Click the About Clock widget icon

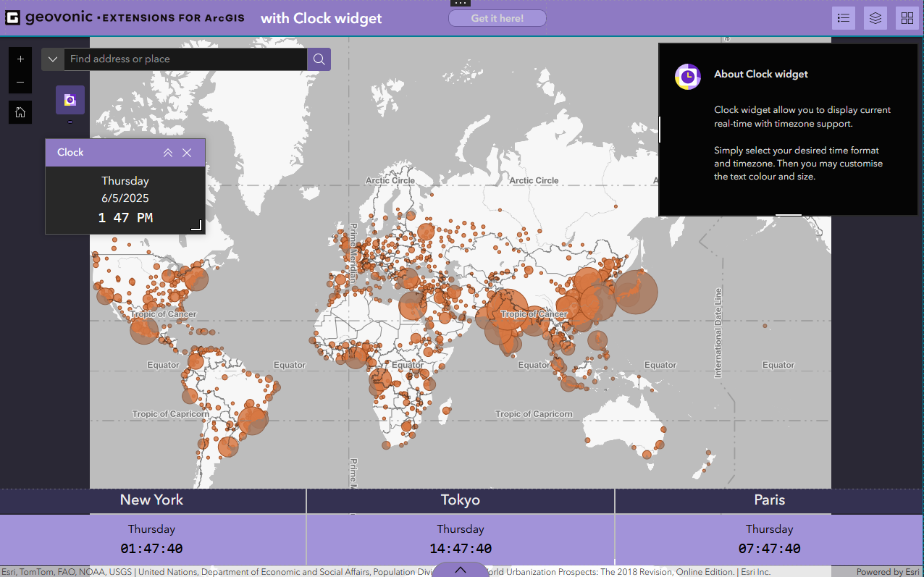687,76
